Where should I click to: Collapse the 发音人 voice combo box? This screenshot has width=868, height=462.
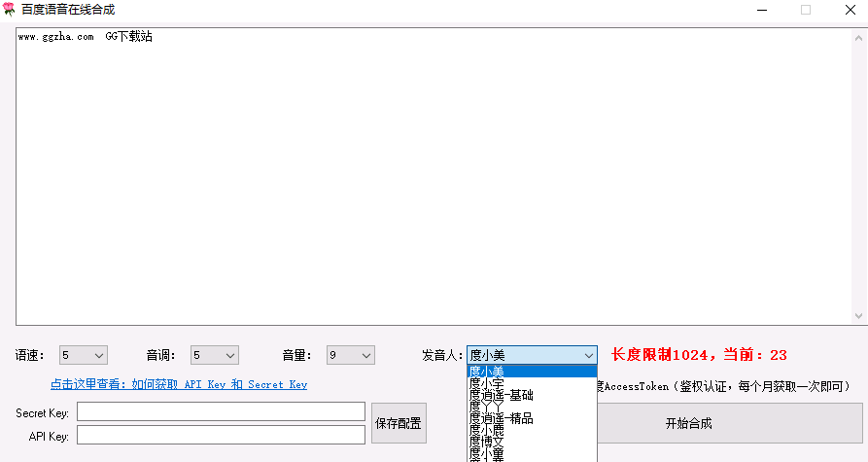coord(588,355)
